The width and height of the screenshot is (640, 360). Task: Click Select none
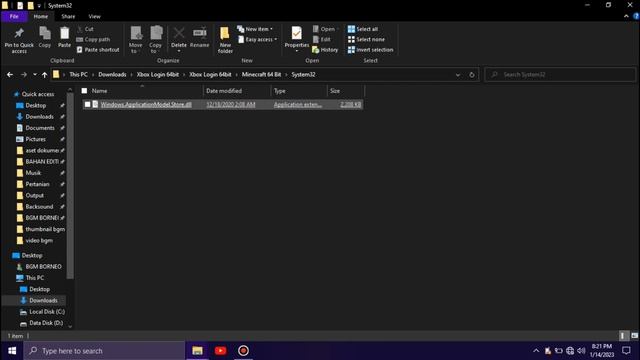tap(366, 40)
